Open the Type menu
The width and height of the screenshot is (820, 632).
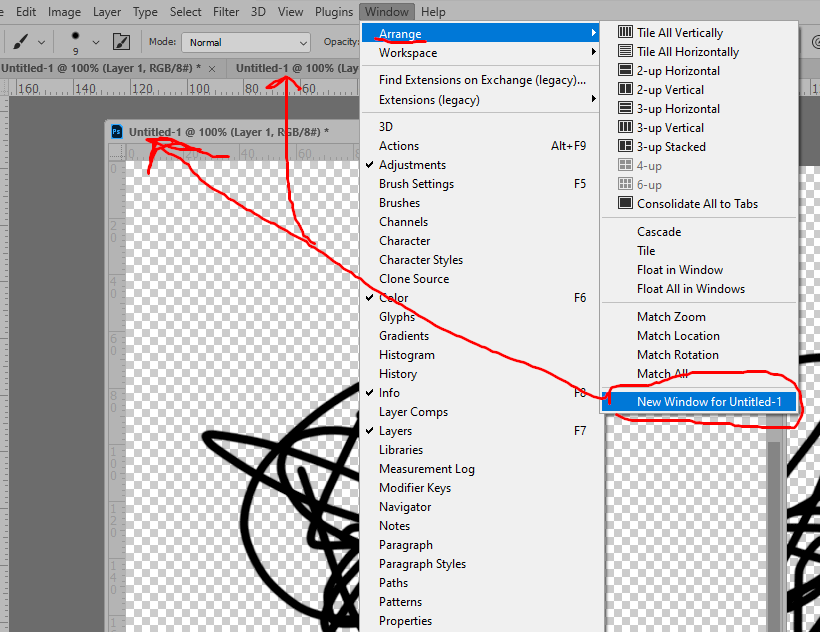(145, 12)
